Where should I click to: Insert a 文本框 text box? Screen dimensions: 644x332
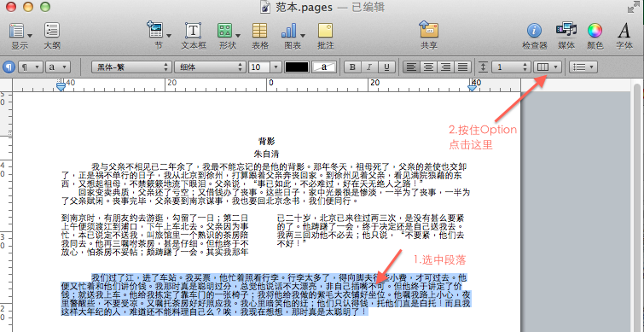click(194, 31)
